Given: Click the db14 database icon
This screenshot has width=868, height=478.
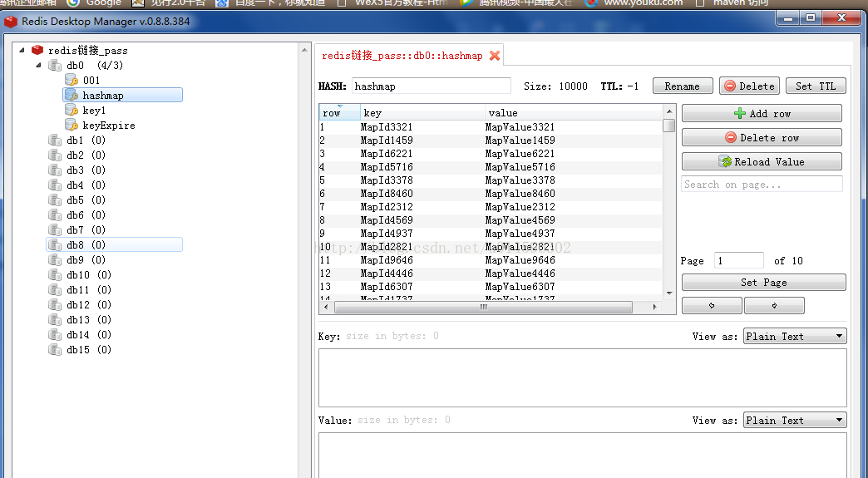Looking at the screenshot, I should (55, 334).
